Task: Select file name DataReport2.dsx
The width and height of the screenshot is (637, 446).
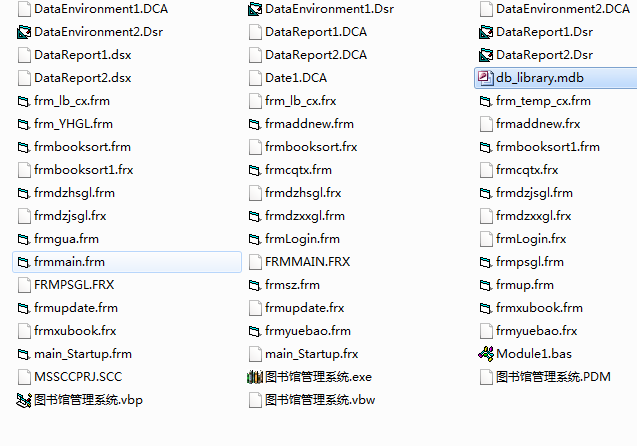Action: (82, 78)
